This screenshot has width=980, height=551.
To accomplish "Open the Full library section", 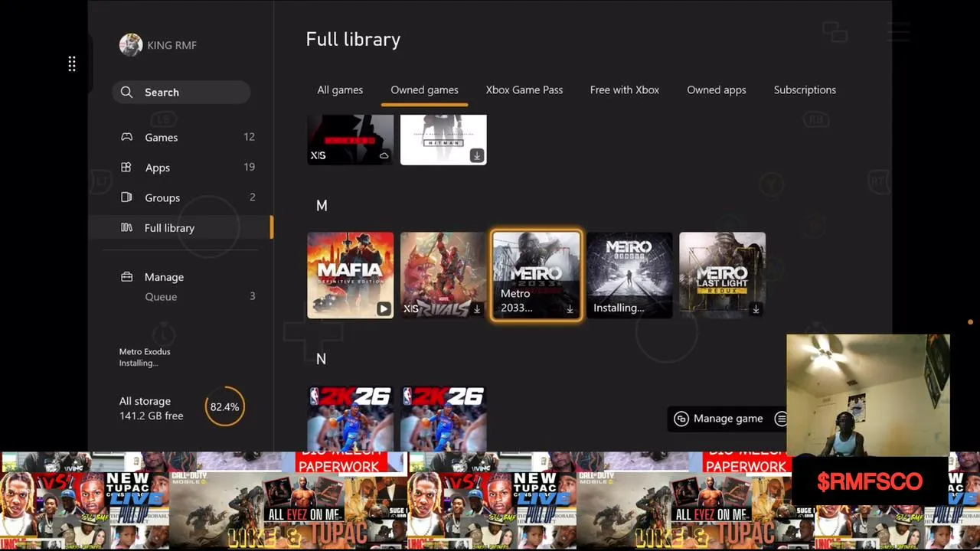I will (x=181, y=227).
